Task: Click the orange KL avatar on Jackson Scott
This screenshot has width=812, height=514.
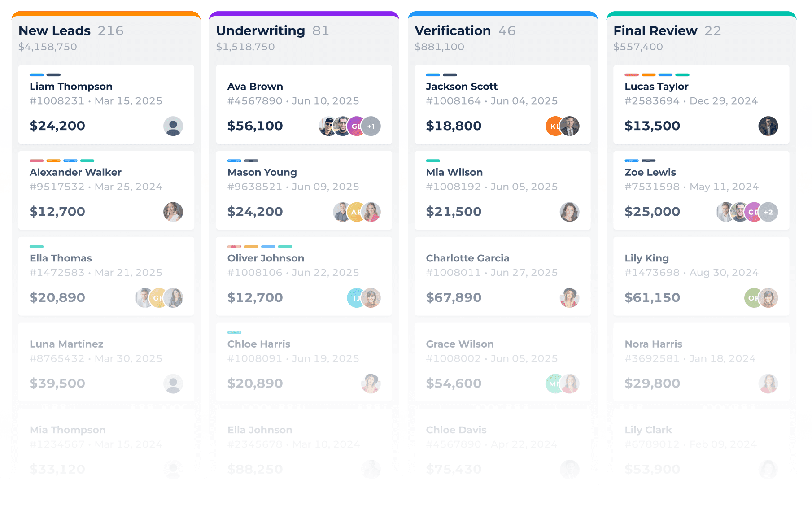Action: (553, 126)
